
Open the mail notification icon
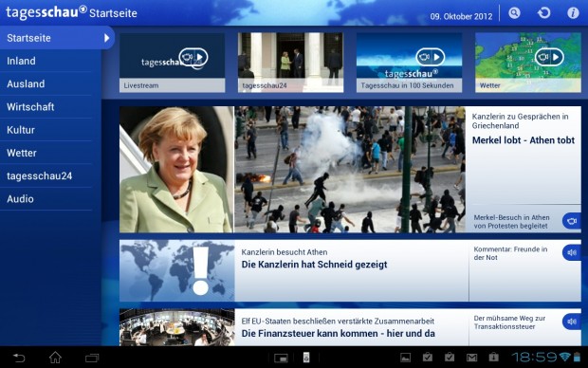pos(471,358)
